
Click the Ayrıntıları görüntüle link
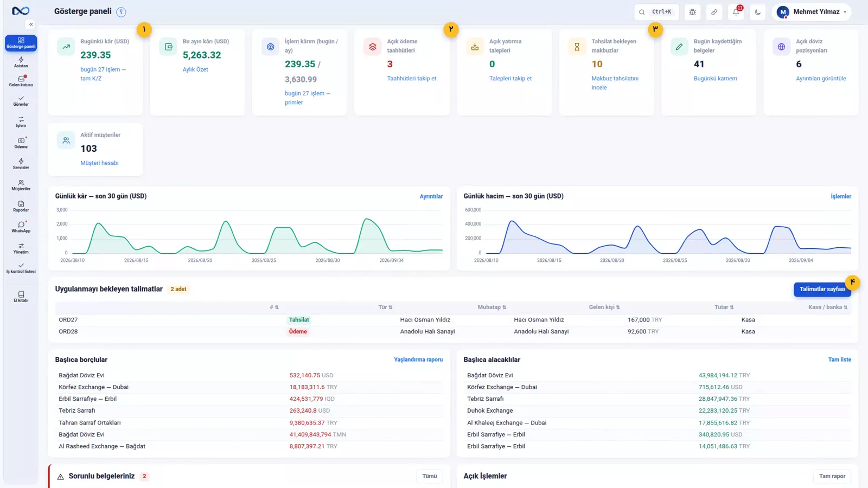[821, 79]
